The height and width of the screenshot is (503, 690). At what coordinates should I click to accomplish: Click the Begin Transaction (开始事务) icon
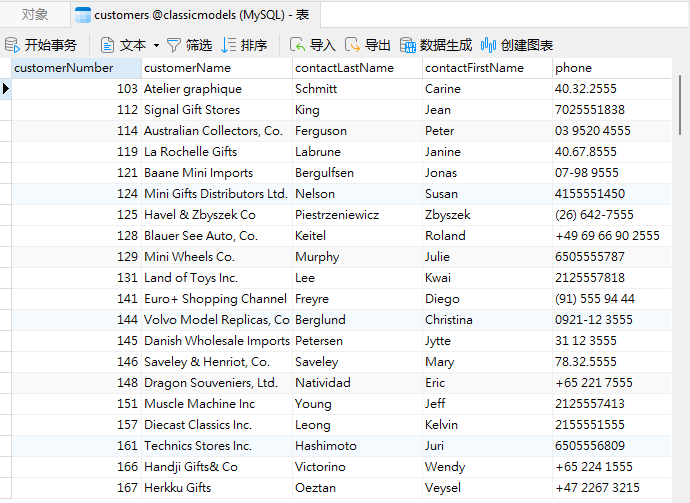coord(12,45)
